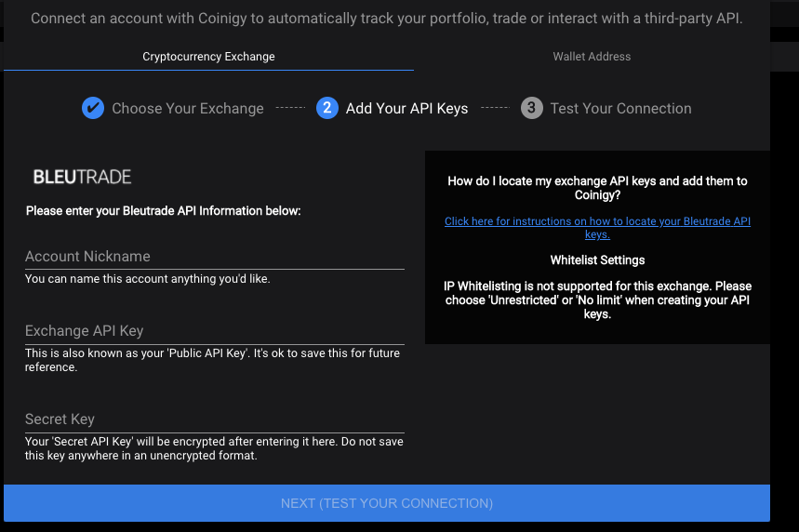Jump to Test Your Connection step label
799x532 pixels.
(x=620, y=109)
